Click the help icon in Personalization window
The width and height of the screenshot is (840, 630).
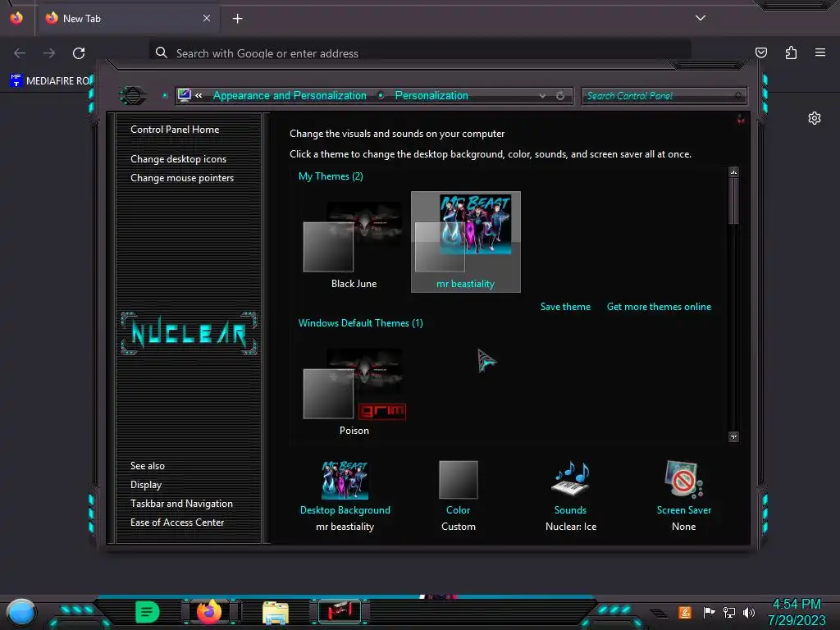pyautogui.click(x=741, y=119)
